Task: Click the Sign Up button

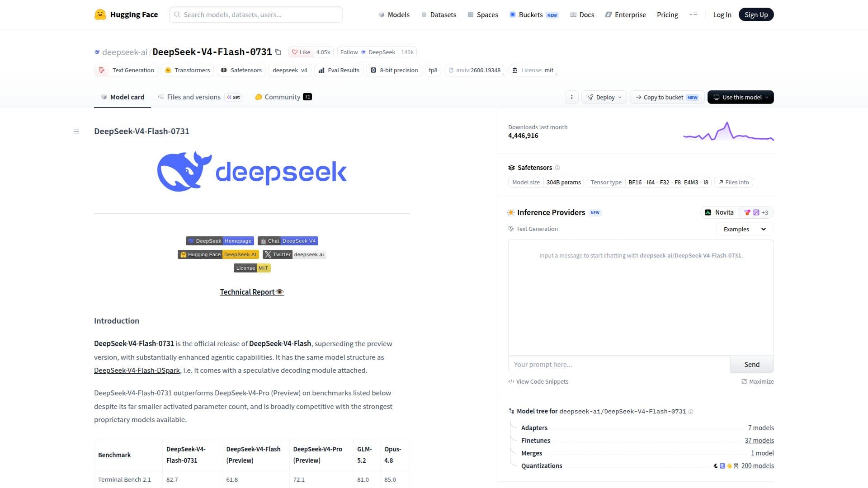Action: pyautogui.click(x=756, y=15)
